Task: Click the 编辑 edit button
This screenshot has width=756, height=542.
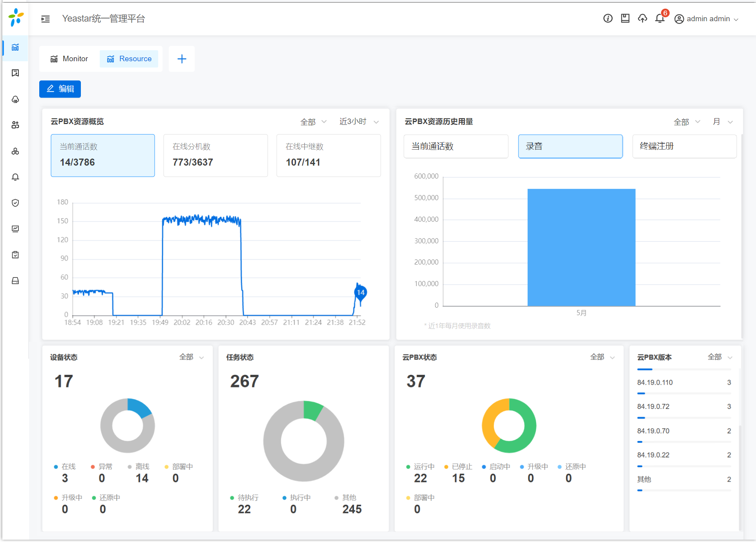Action: coord(60,89)
